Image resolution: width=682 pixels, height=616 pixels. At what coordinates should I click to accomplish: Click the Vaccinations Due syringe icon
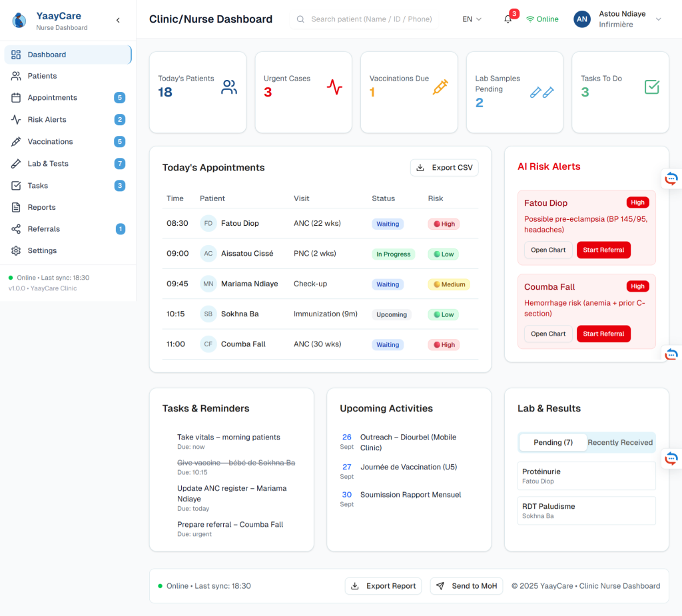point(440,87)
